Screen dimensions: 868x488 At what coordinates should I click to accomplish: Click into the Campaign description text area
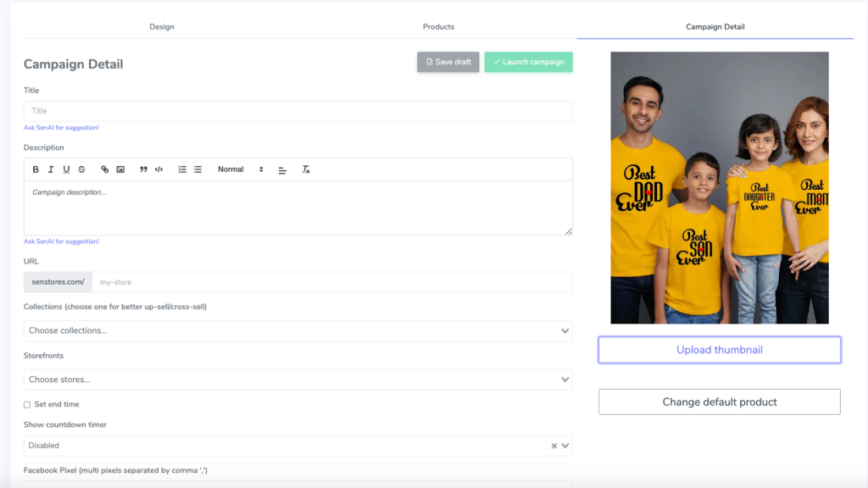(298, 208)
